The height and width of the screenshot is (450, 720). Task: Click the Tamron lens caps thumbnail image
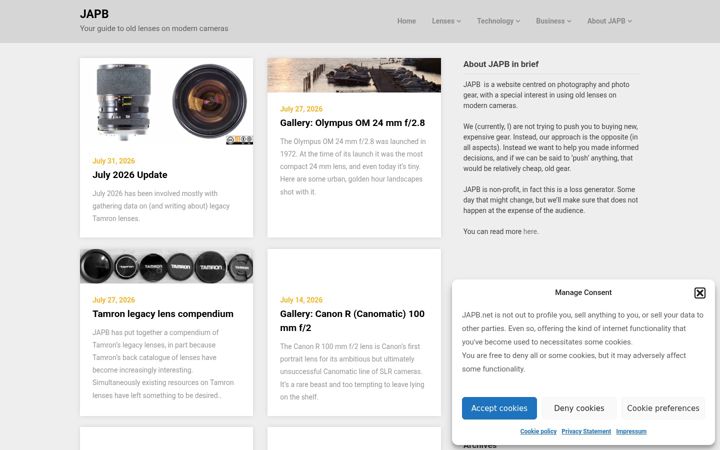166,266
